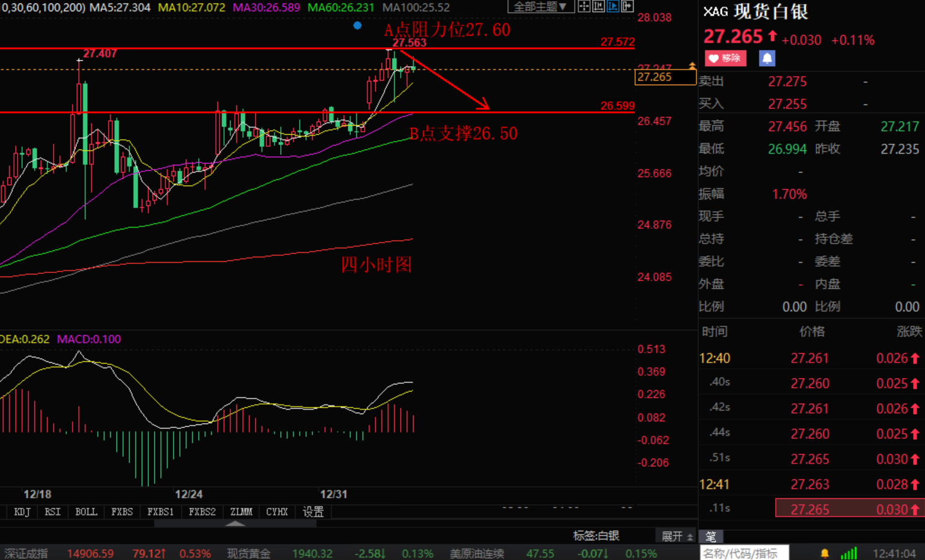Select the crosshair cursor tool in chart toolbar
Viewport: 925px width, 560px height.
[584, 6]
